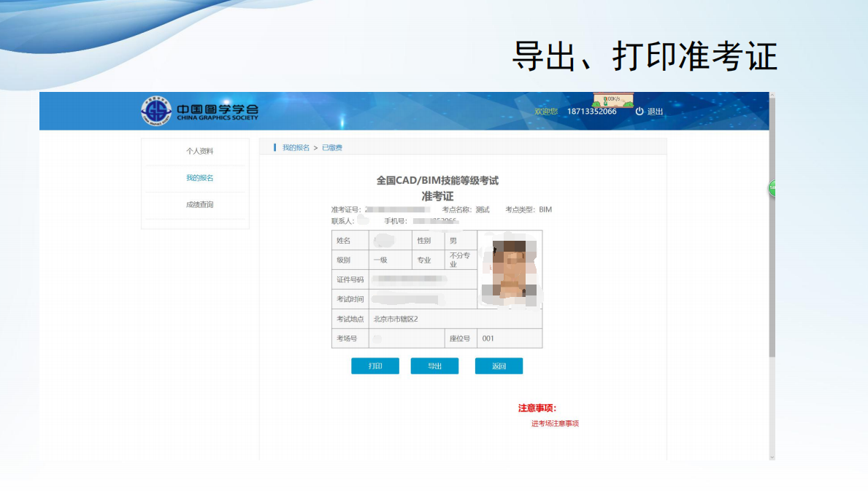Image resolution: width=868 pixels, height=491 pixels.
Task: Click the account phone number in header
Action: click(591, 112)
